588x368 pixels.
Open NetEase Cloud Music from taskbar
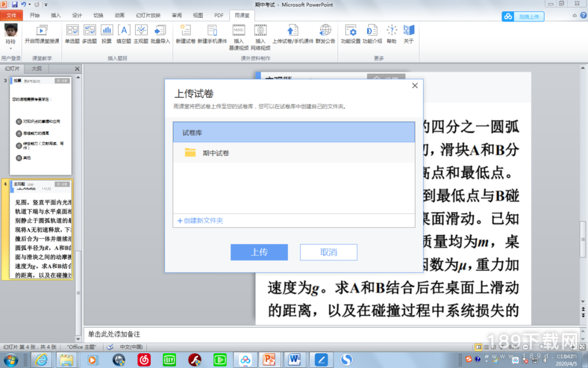(x=144, y=360)
